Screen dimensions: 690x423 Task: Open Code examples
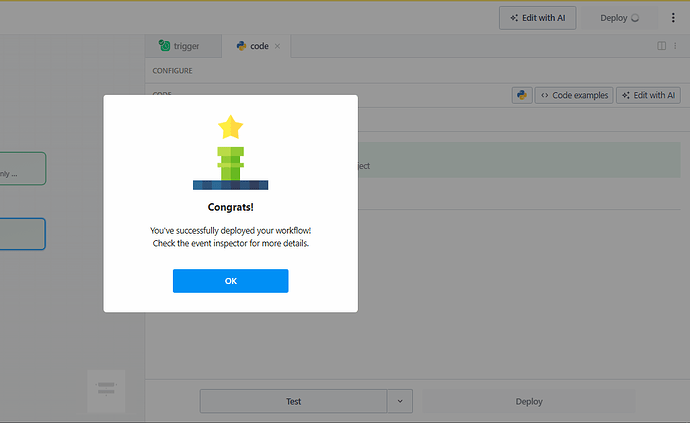click(574, 95)
